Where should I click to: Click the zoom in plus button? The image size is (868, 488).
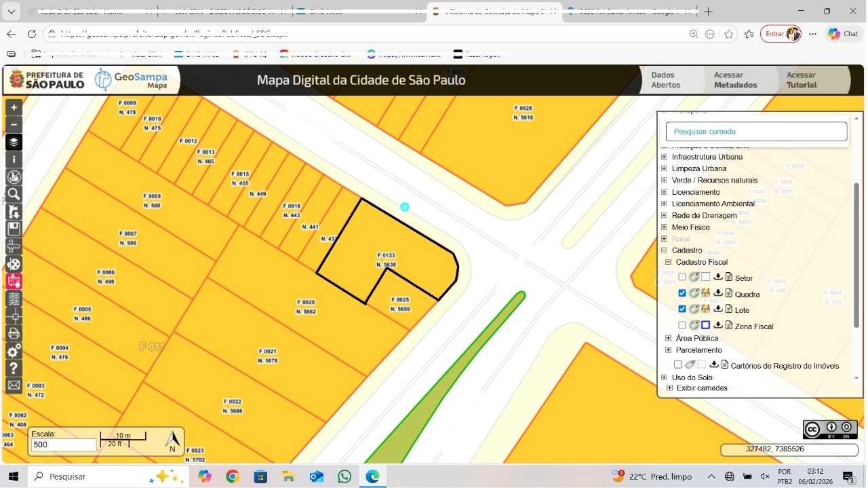[14, 107]
